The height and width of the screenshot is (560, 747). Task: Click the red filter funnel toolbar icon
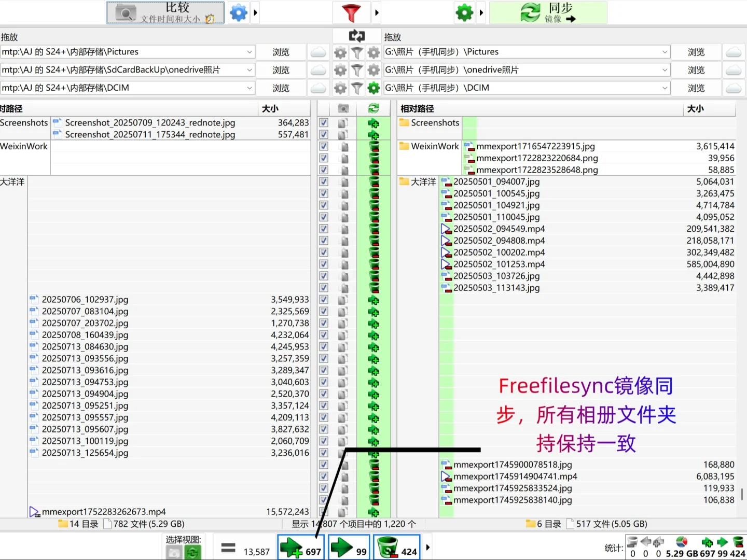(351, 12)
